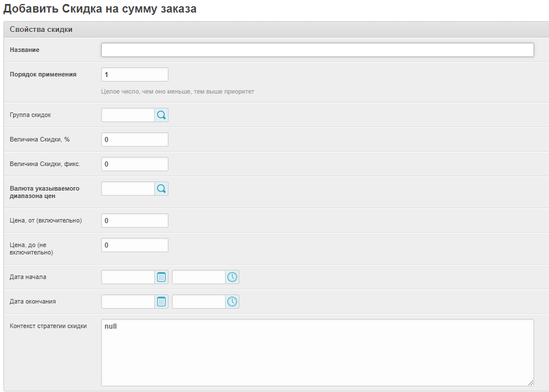This screenshot has width=549, height=392.
Task: Click the Валюта указываемого диапазона цен input
Action: [128, 189]
